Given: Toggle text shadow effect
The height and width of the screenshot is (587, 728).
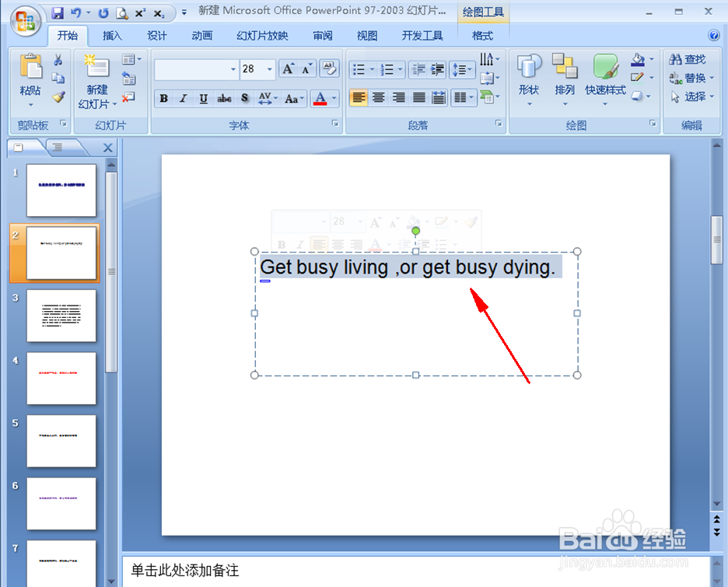Looking at the screenshot, I should 245,99.
